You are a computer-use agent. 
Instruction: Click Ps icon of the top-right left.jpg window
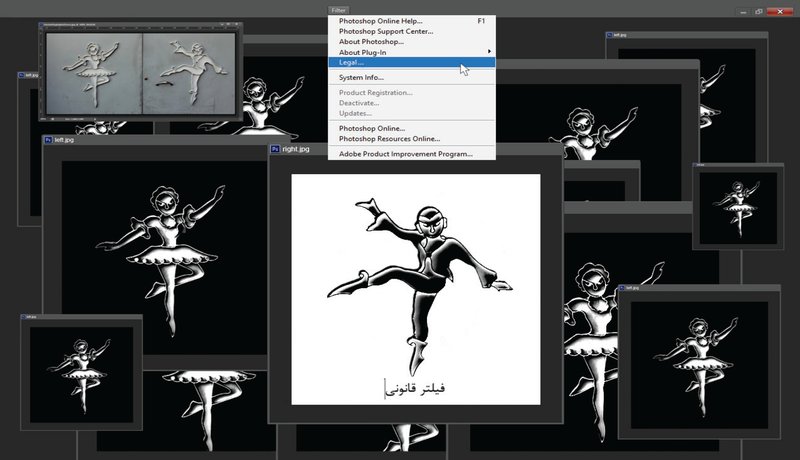(x=609, y=35)
